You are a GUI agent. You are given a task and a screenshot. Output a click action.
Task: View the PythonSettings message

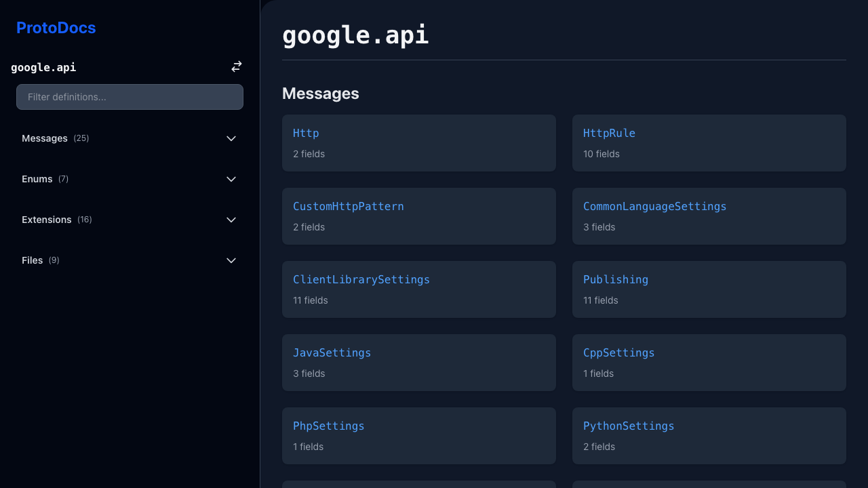point(709,436)
